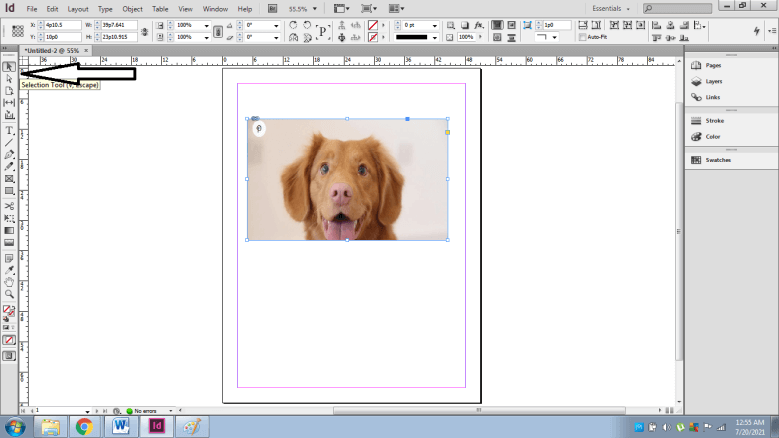Select the Content Collector tool
The image size is (779, 438).
point(9,115)
